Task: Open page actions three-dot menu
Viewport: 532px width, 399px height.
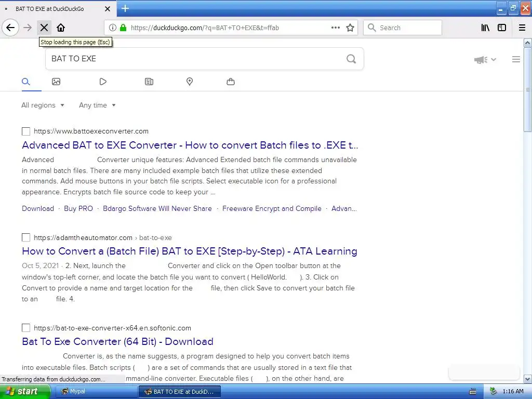Action: click(336, 28)
